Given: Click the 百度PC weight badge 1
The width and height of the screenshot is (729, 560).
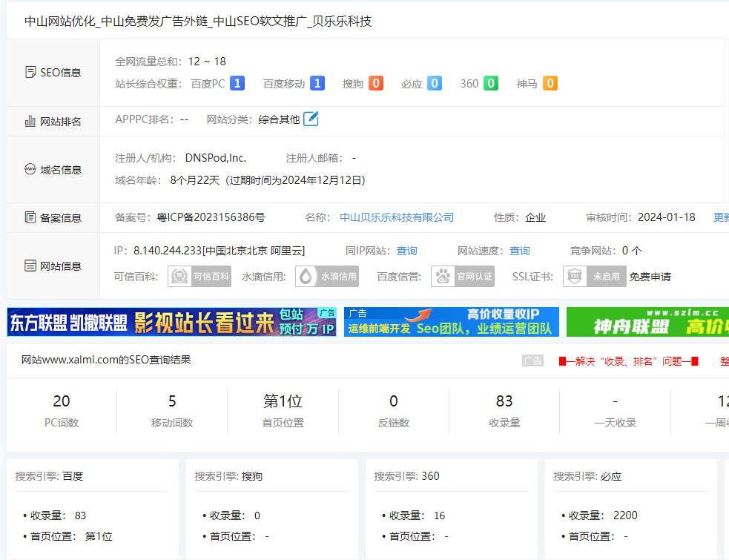Looking at the screenshot, I should point(237,83).
